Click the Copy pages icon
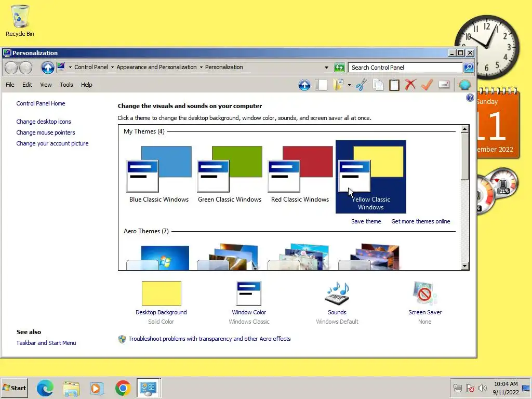 (378, 85)
